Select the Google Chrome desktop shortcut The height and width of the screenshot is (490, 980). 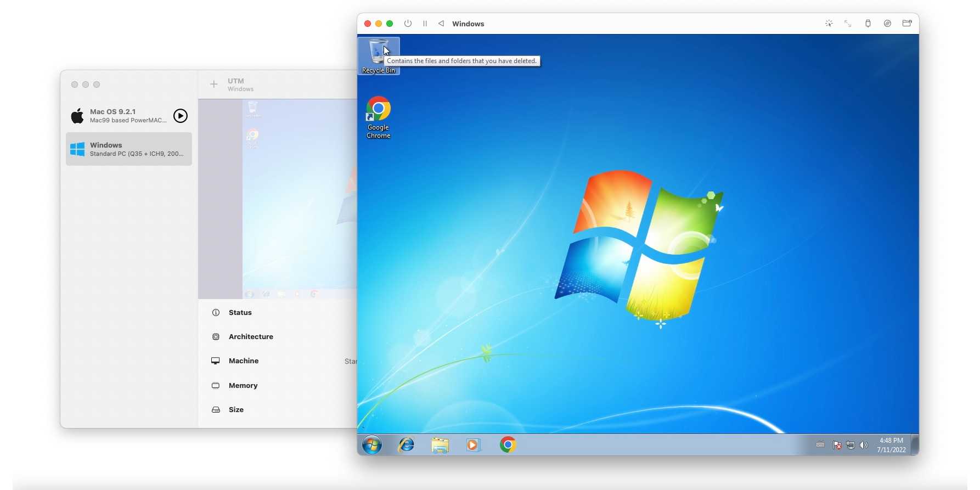coord(379,117)
